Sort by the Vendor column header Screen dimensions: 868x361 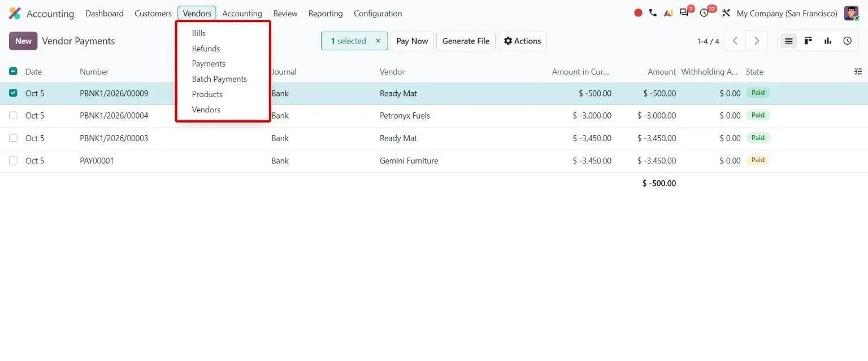pos(392,72)
